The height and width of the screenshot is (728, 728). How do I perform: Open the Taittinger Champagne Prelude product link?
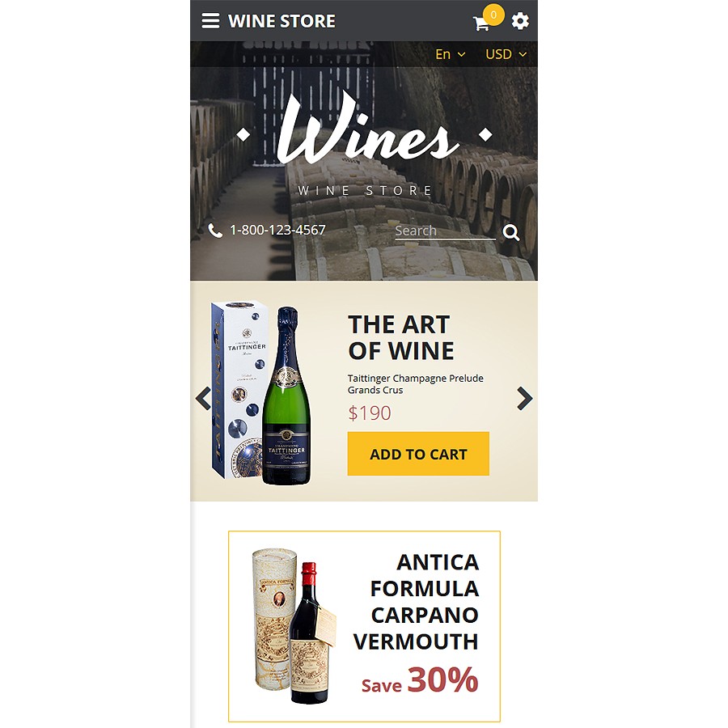pos(416,384)
